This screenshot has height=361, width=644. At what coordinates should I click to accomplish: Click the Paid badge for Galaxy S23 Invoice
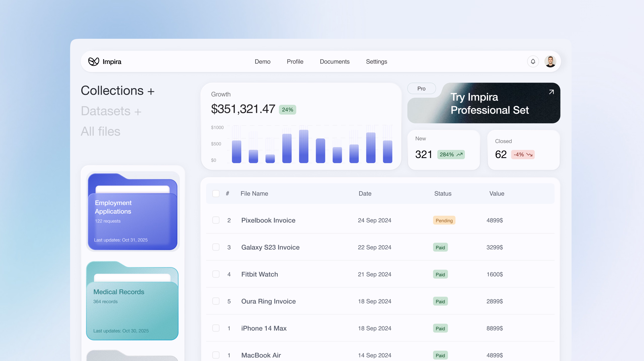point(440,247)
